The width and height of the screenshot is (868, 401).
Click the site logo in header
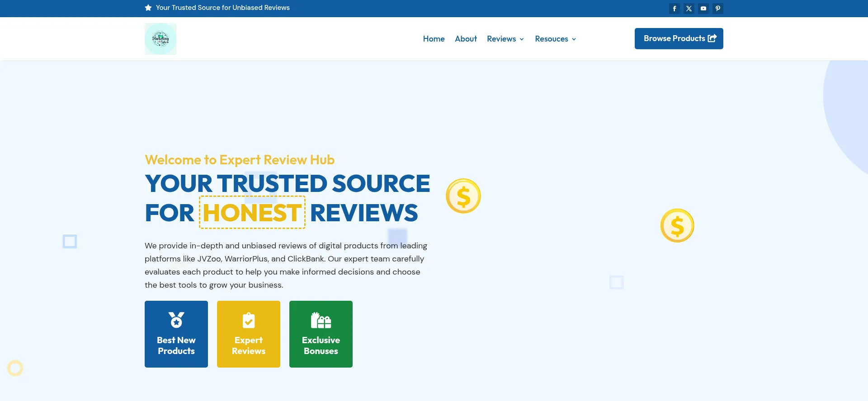tap(160, 39)
